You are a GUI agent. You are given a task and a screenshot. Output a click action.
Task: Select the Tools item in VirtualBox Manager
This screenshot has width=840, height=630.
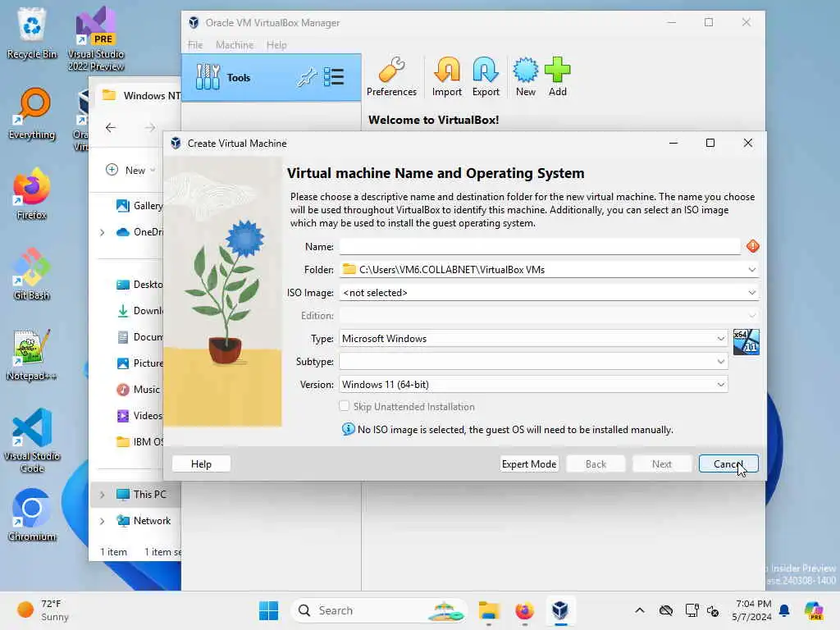tap(271, 78)
